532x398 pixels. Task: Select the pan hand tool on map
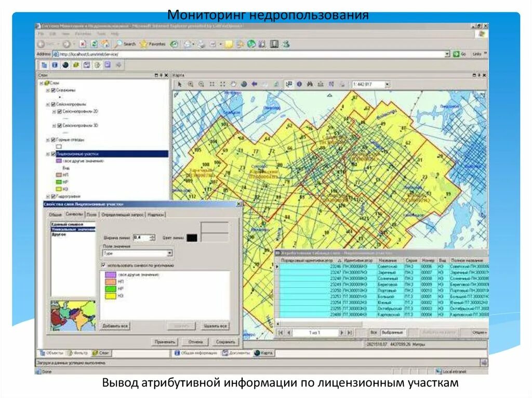233,85
